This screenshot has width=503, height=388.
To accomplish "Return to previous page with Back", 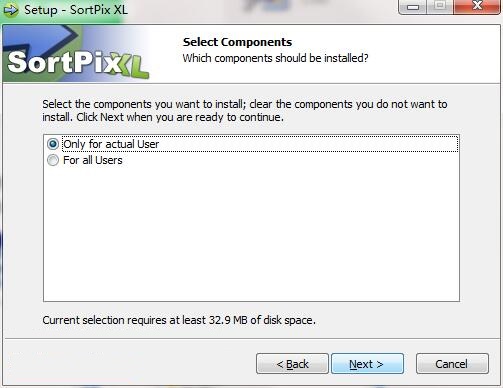I will (x=292, y=364).
